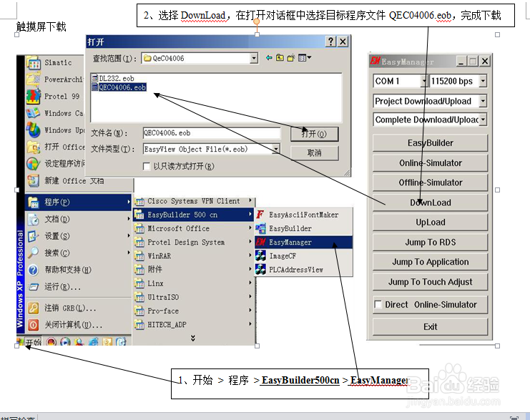This screenshot has height=420, width=530.
Task: Click the file name input field
Action: (x=212, y=133)
